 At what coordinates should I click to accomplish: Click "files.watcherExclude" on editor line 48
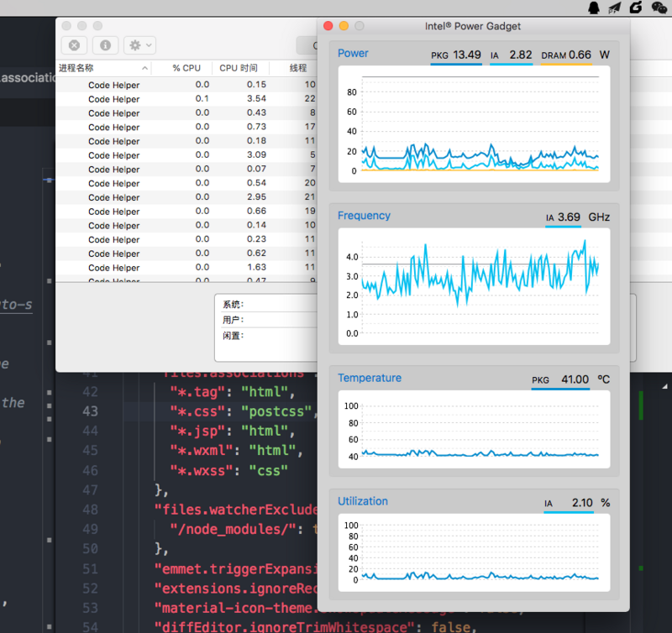click(x=236, y=510)
